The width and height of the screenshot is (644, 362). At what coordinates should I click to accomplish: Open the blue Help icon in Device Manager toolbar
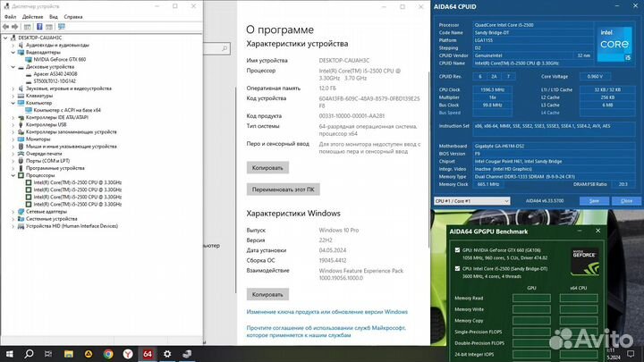39,27
